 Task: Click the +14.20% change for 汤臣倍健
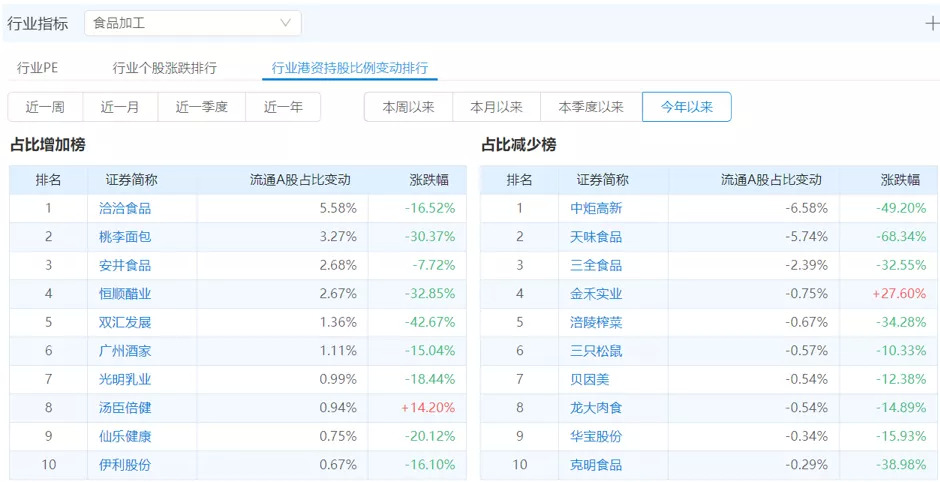428,408
